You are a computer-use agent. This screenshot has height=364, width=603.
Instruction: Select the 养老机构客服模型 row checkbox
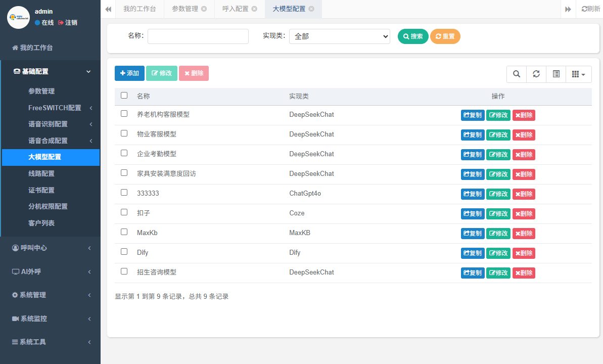[x=124, y=114]
